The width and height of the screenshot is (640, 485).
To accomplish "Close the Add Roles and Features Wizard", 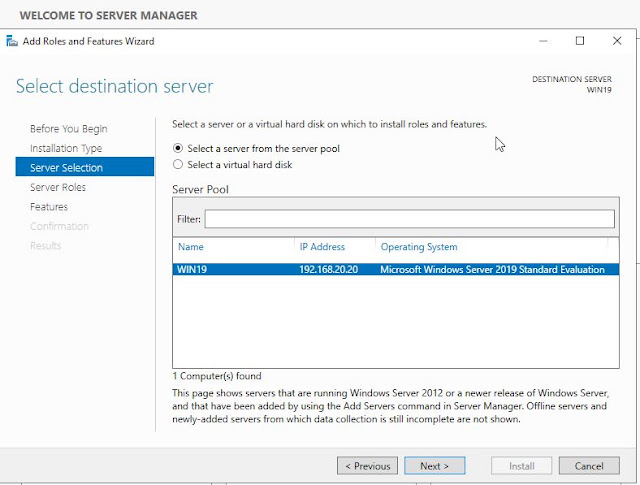I will pos(617,41).
